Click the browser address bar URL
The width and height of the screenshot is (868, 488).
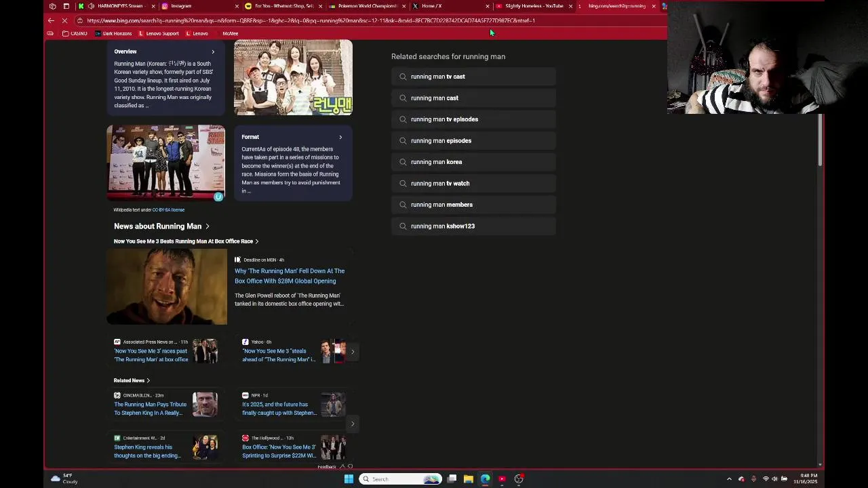pyautogui.click(x=311, y=20)
